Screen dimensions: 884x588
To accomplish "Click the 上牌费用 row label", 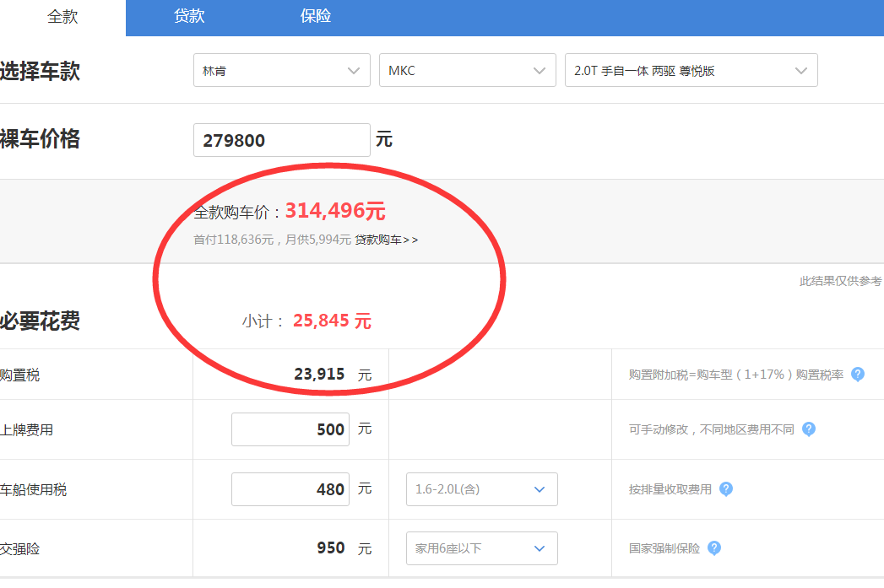I will pyautogui.click(x=26, y=429).
